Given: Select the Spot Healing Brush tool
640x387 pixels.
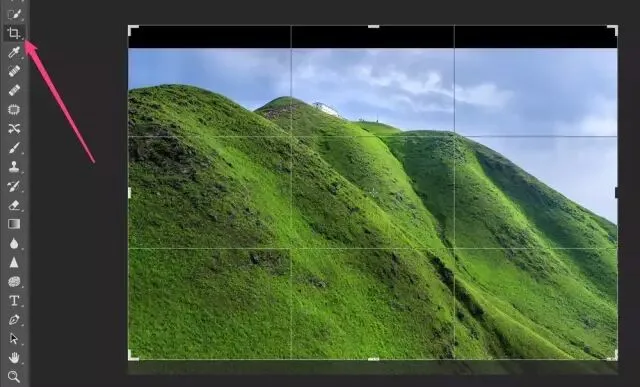Looking at the screenshot, I should pyautogui.click(x=14, y=71).
